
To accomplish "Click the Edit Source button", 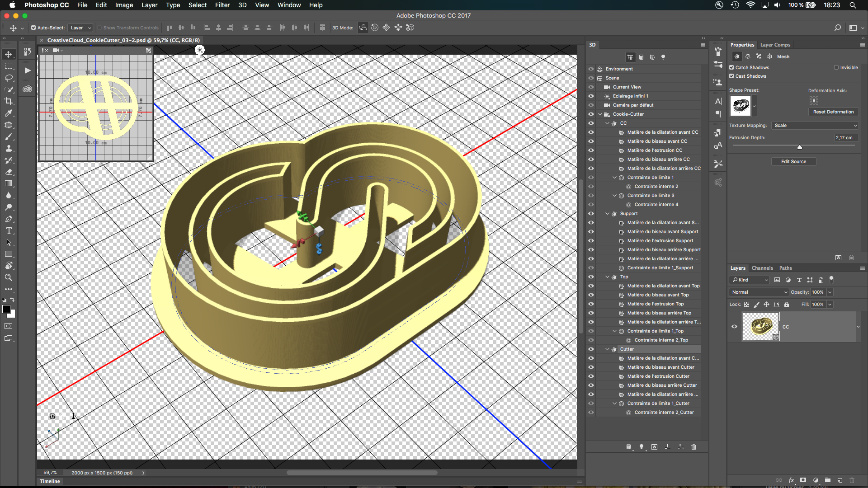I will 793,161.
